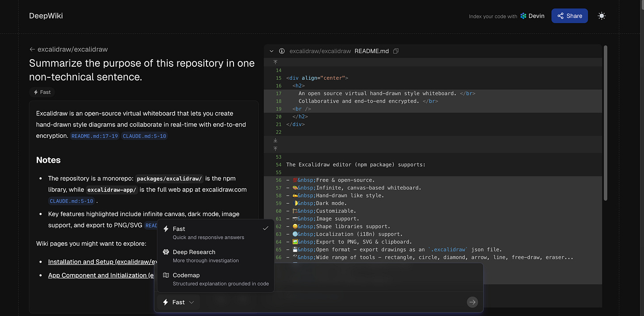The height and width of the screenshot is (316, 644).
Task: Select the README.md tab label
Action: pos(372,51)
